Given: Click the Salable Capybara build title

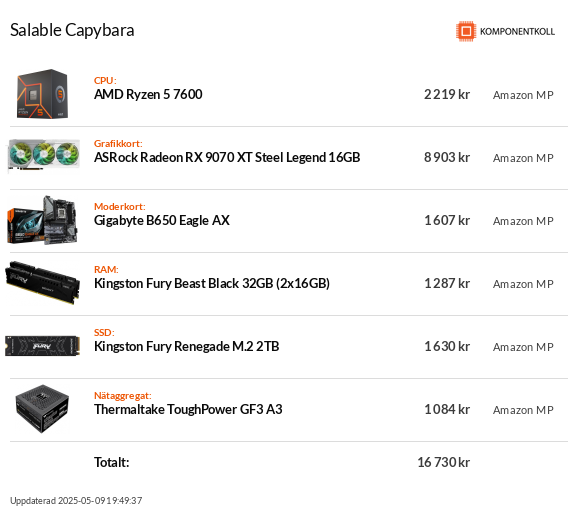Looking at the screenshot, I should (x=72, y=31).
